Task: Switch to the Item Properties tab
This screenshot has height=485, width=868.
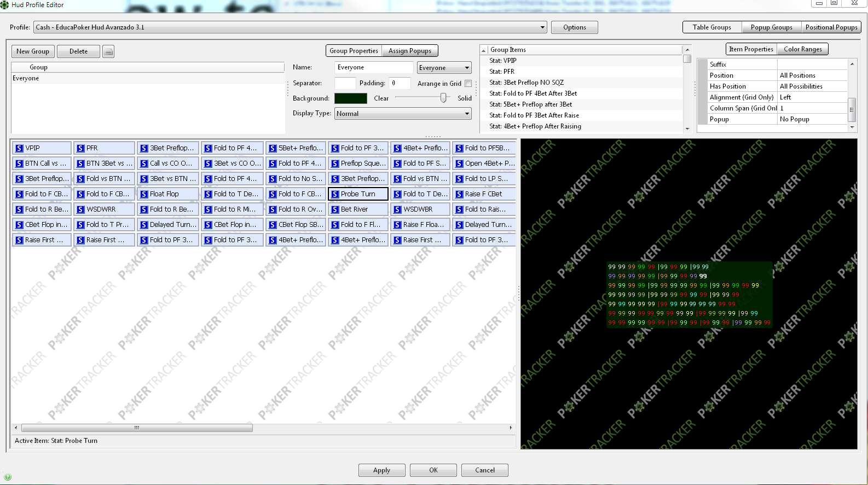Action: coord(751,49)
